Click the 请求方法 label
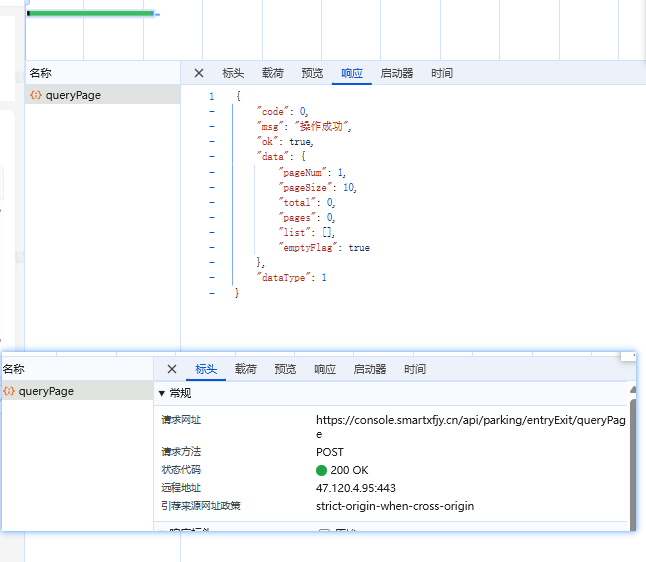The height and width of the screenshot is (562, 646). click(x=181, y=452)
